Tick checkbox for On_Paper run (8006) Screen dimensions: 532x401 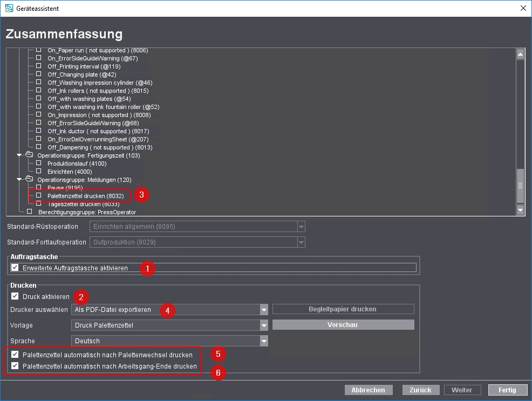(39, 50)
